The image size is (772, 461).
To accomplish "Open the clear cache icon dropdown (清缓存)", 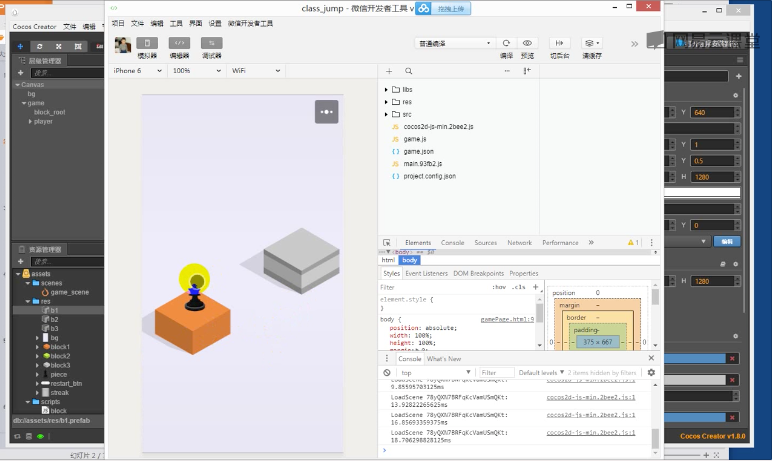I will (591, 43).
